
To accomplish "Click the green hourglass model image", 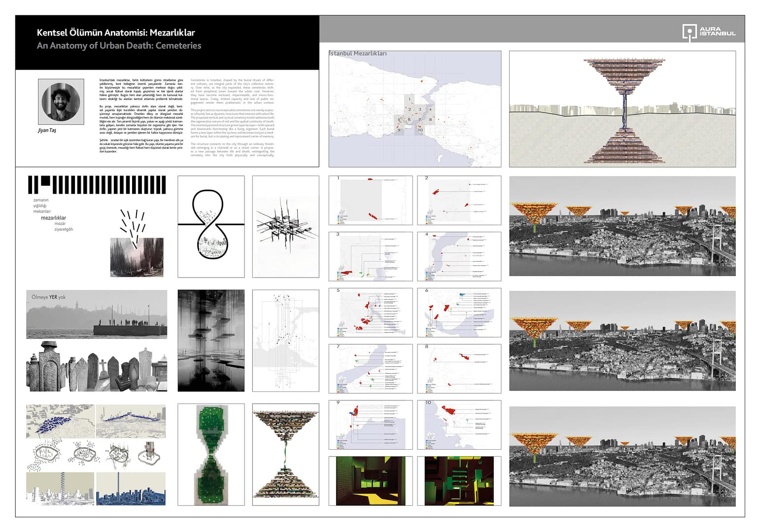I will click(x=211, y=454).
